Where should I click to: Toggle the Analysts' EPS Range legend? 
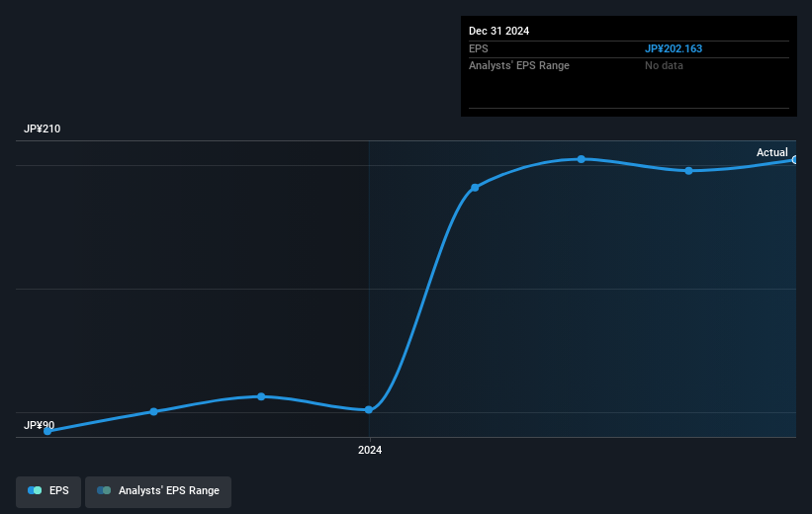158,491
